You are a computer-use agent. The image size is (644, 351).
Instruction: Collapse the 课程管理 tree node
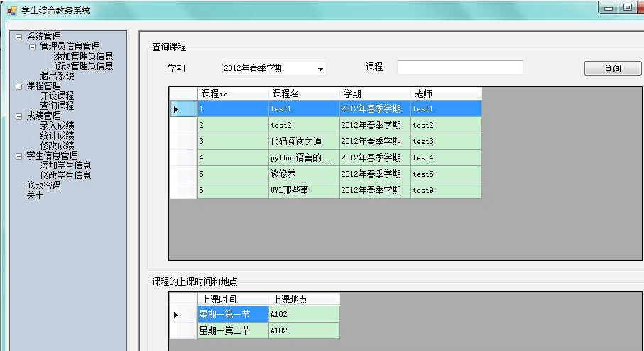(x=19, y=87)
